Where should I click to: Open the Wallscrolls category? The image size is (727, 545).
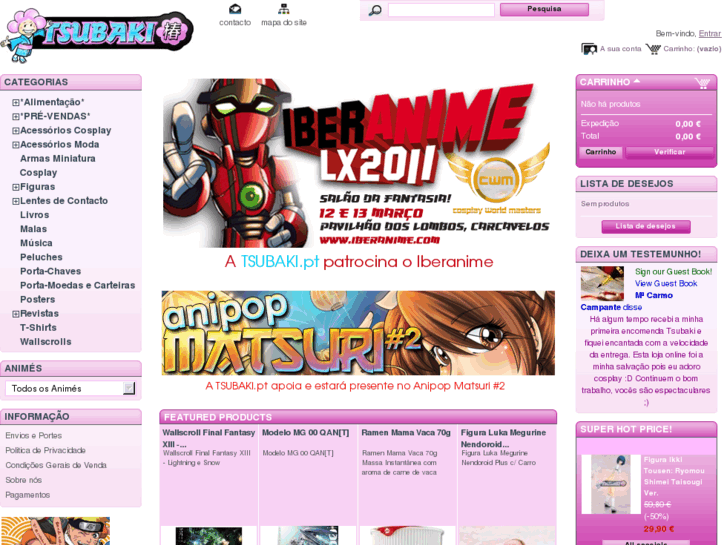tap(45, 341)
